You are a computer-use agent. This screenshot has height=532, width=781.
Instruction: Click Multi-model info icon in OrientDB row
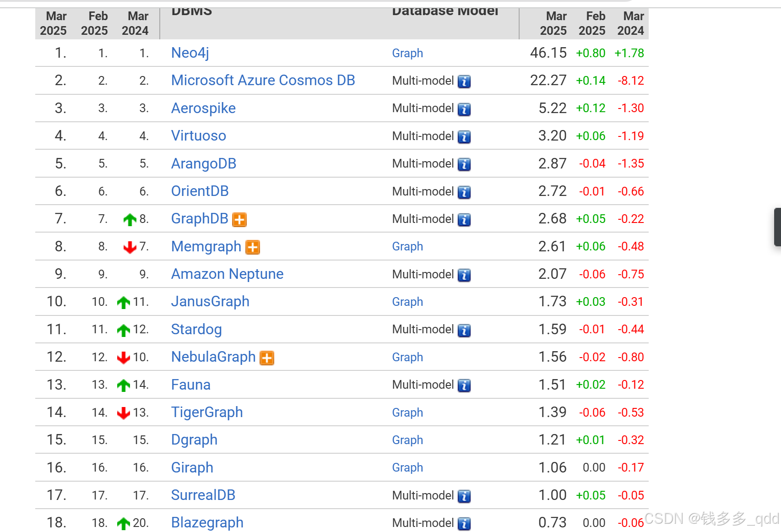[464, 192]
